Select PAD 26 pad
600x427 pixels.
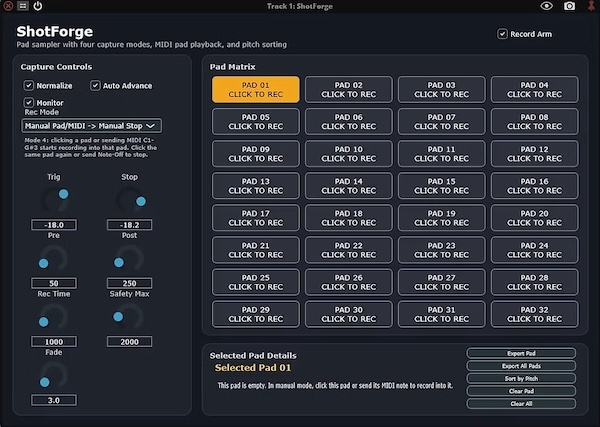click(x=349, y=282)
